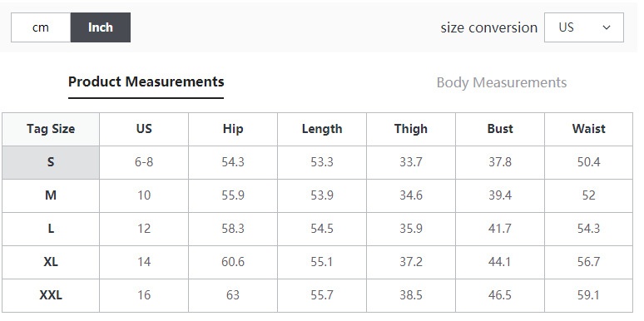Switch to the Body Measurements tab
The height and width of the screenshot is (321, 644).
[x=502, y=82]
